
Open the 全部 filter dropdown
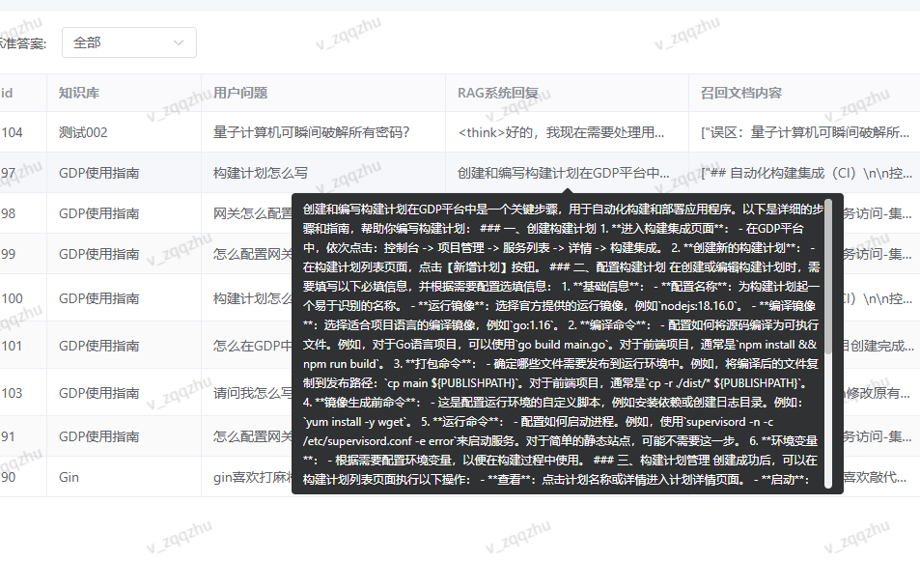[128, 42]
